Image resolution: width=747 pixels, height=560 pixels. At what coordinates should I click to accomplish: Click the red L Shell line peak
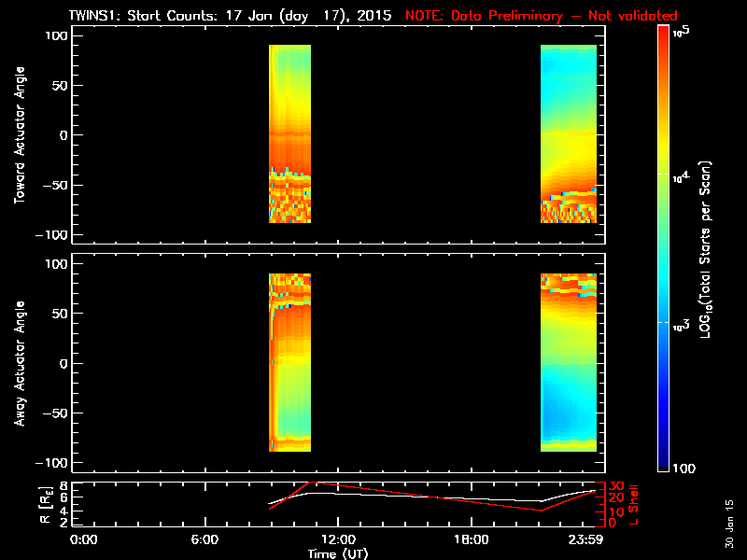(311, 483)
